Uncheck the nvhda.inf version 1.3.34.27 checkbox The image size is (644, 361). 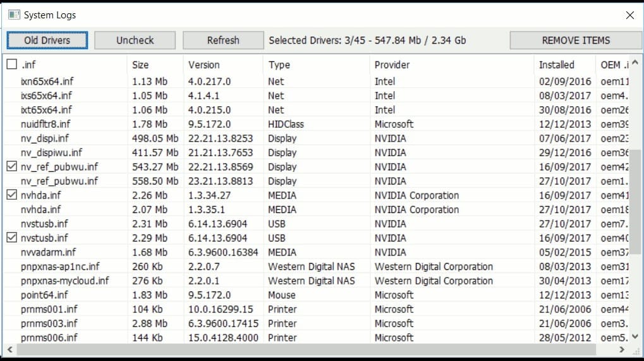click(x=11, y=195)
